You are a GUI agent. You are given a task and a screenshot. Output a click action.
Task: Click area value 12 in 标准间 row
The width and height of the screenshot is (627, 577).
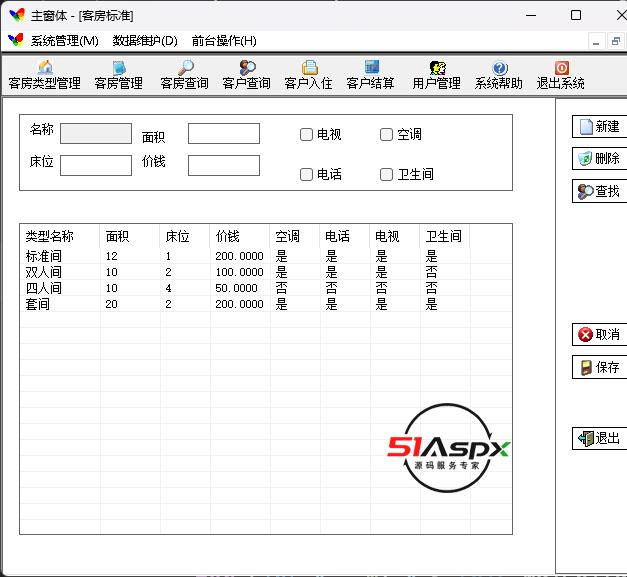tap(112, 256)
